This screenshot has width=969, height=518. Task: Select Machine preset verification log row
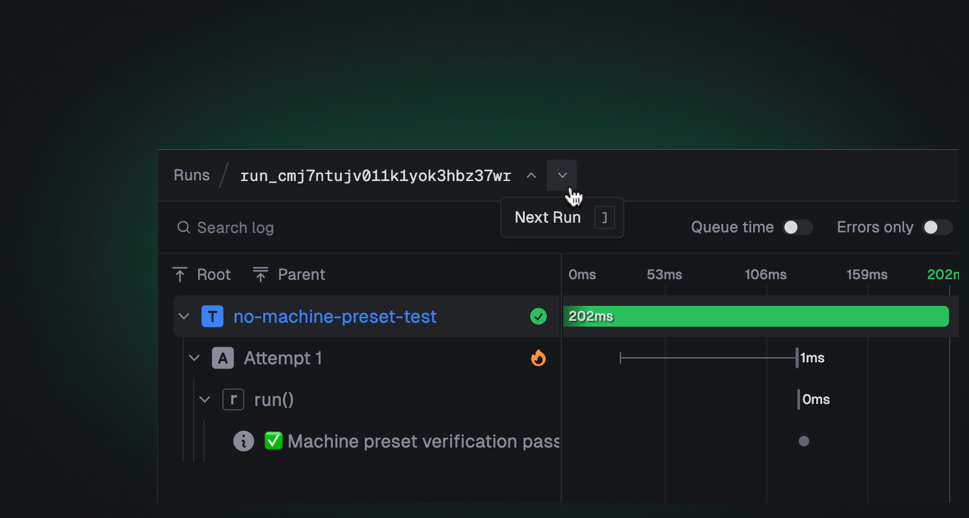[x=366, y=441]
